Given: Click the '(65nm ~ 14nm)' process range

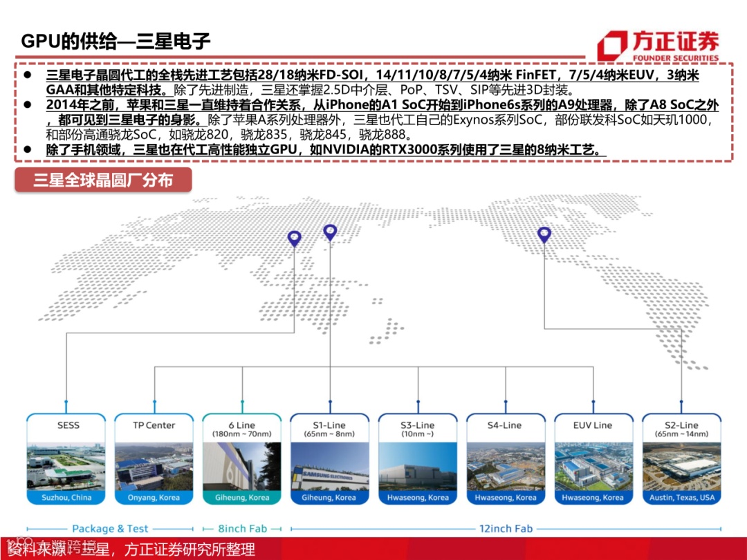Looking at the screenshot, I should point(681,433).
